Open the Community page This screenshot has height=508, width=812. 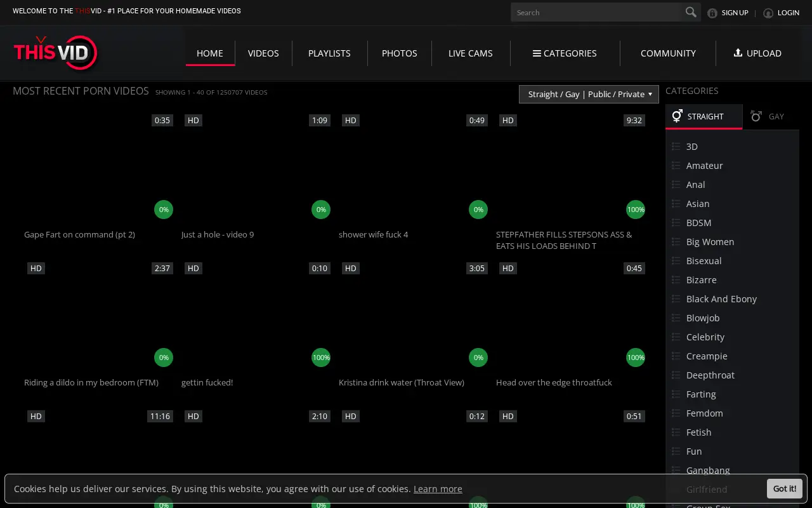tap(668, 53)
